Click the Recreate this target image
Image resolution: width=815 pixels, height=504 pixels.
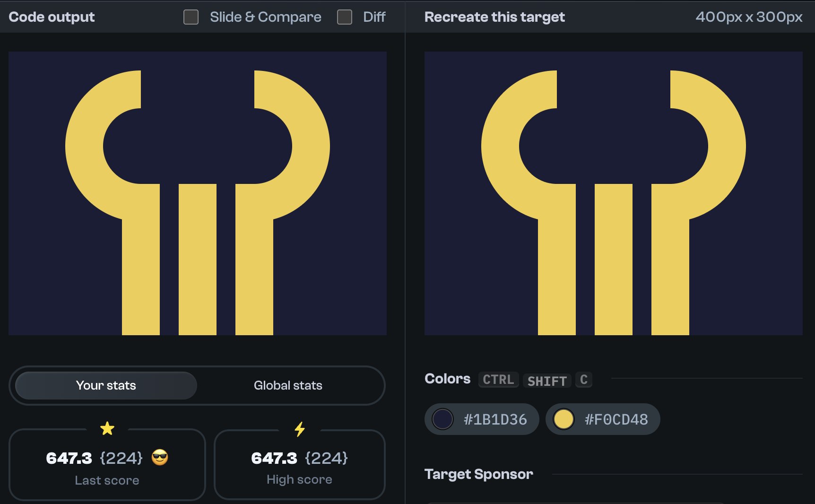pyautogui.click(x=614, y=193)
